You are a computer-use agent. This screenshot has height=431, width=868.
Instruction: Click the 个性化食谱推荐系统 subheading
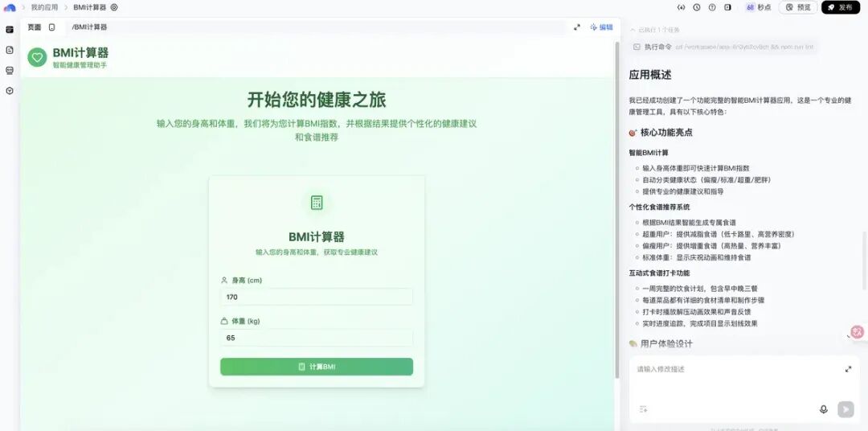(659, 207)
